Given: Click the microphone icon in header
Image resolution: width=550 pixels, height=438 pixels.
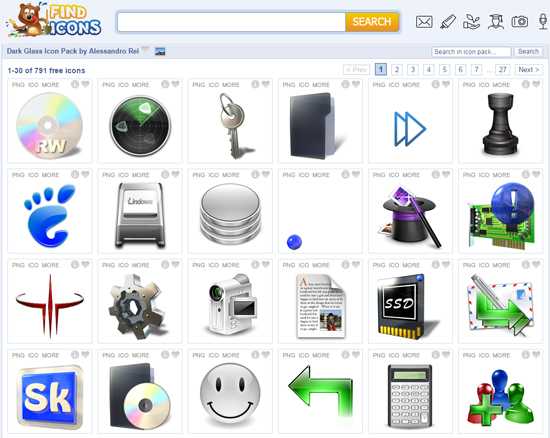Looking at the screenshot, I should (543, 22).
